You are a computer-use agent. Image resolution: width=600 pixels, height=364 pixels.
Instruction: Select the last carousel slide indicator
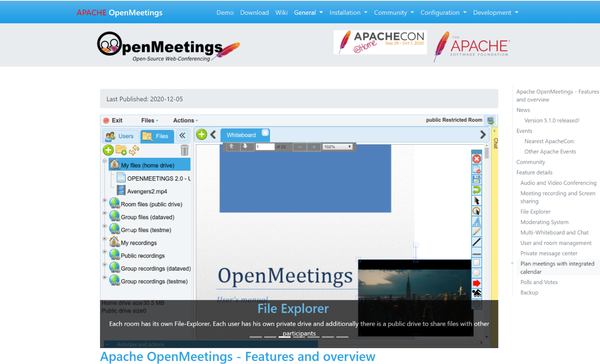pyautogui.click(x=342, y=337)
